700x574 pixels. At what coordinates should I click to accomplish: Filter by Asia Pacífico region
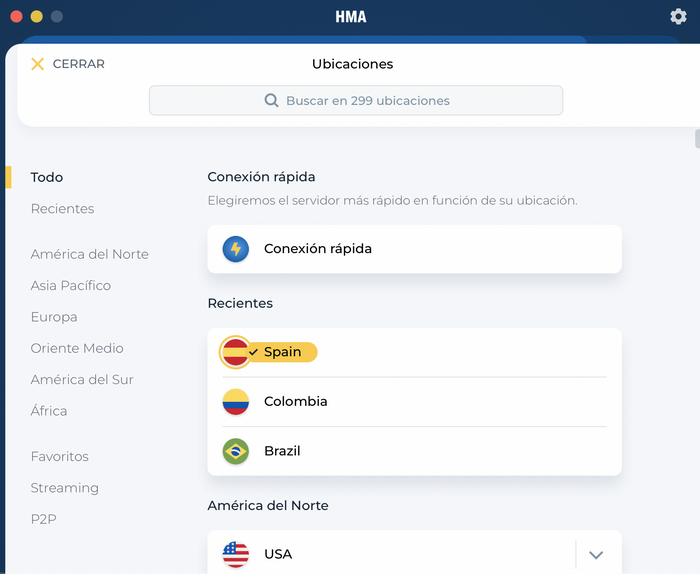coord(71,285)
